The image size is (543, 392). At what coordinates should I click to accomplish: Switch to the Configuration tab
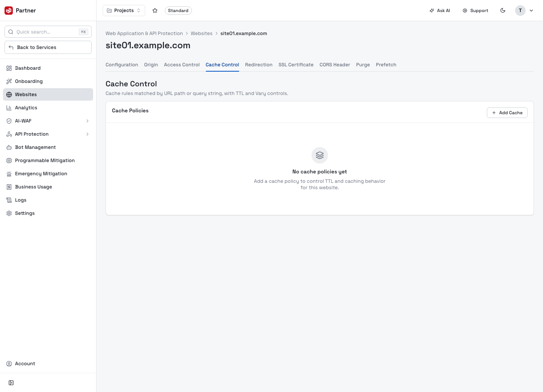(122, 65)
